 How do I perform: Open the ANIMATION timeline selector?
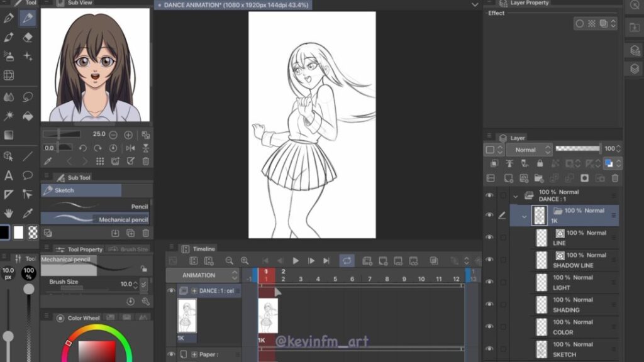(x=203, y=275)
